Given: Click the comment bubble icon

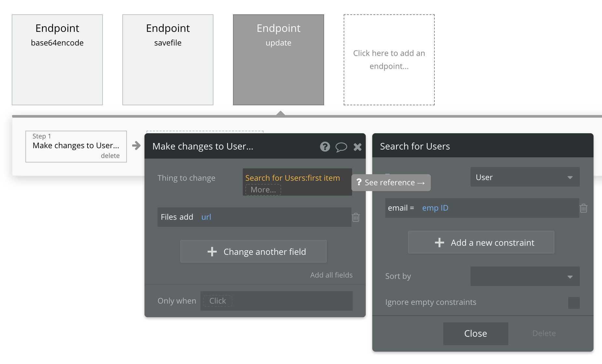Looking at the screenshot, I should [341, 147].
